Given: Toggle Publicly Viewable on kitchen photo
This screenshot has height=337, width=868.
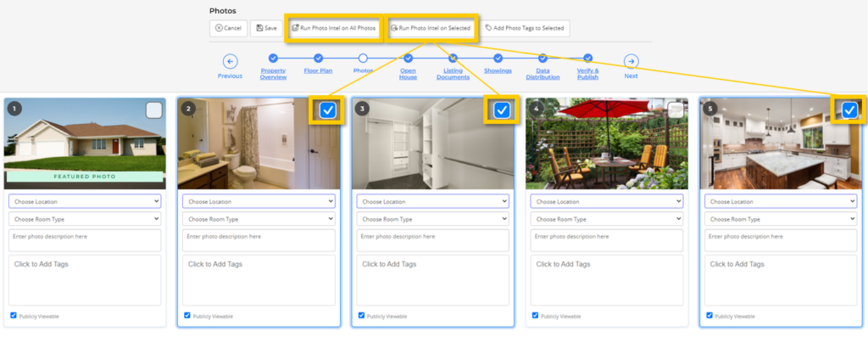Looking at the screenshot, I should [x=709, y=316].
